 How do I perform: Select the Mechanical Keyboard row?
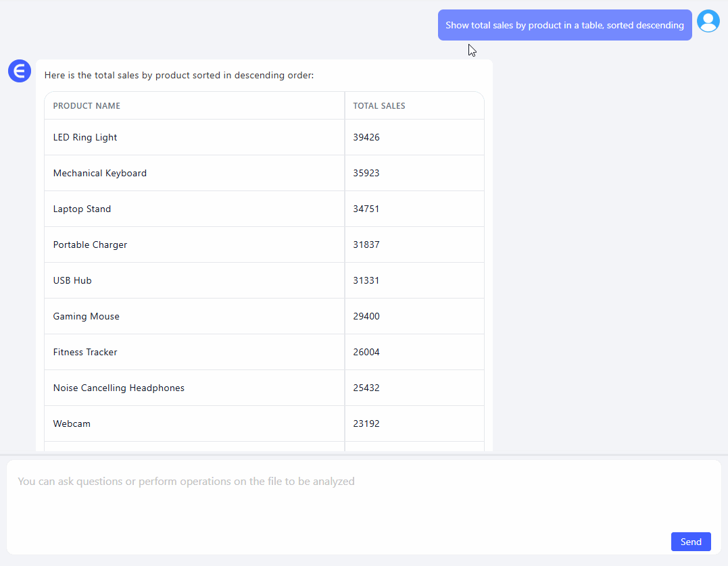[x=100, y=173]
